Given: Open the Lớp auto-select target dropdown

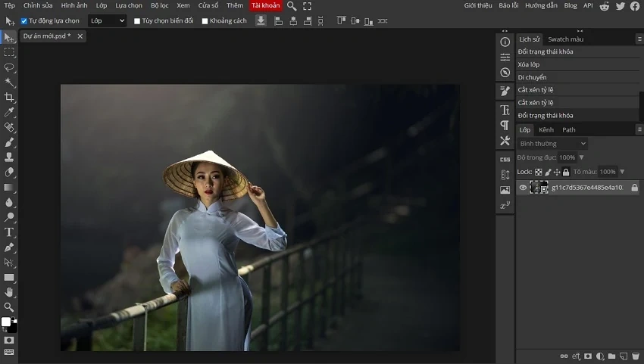Looking at the screenshot, I should click(107, 21).
